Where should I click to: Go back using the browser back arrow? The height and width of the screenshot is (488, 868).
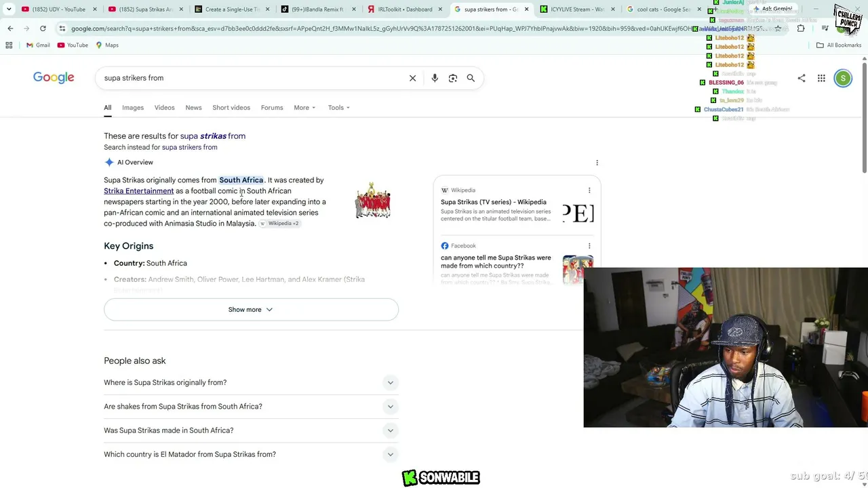pyautogui.click(x=10, y=28)
